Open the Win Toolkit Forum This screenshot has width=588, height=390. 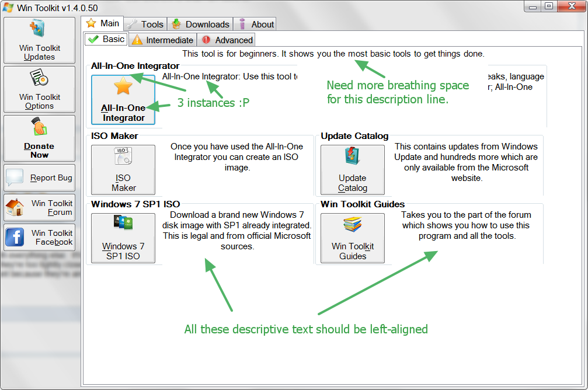[x=39, y=207]
